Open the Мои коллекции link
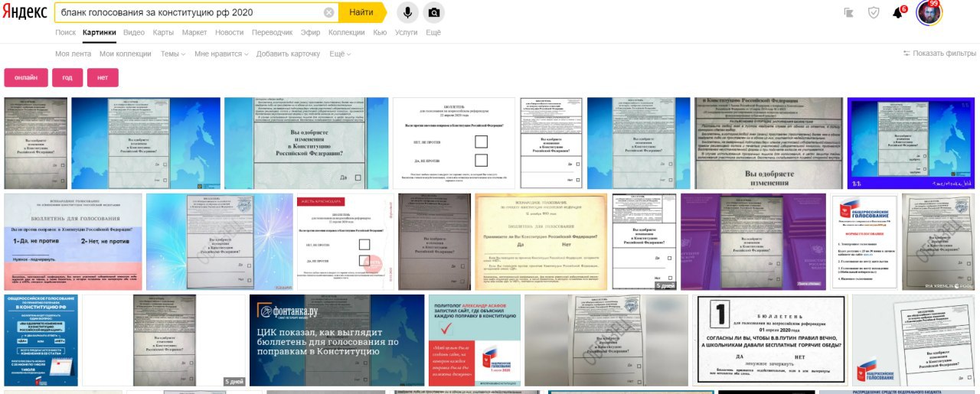The image size is (980, 394). pyautogui.click(x=126, y=54)
